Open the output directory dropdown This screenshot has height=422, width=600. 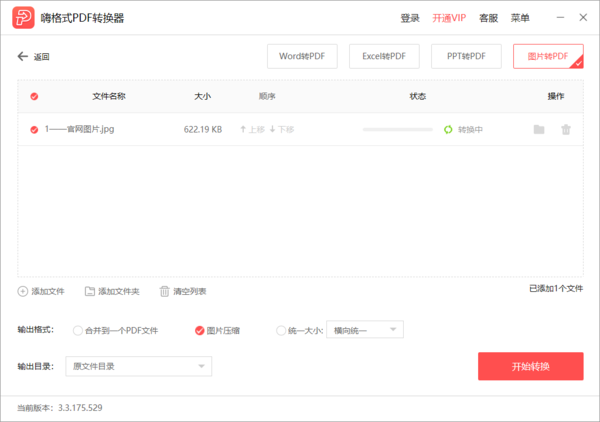[139, 367]
